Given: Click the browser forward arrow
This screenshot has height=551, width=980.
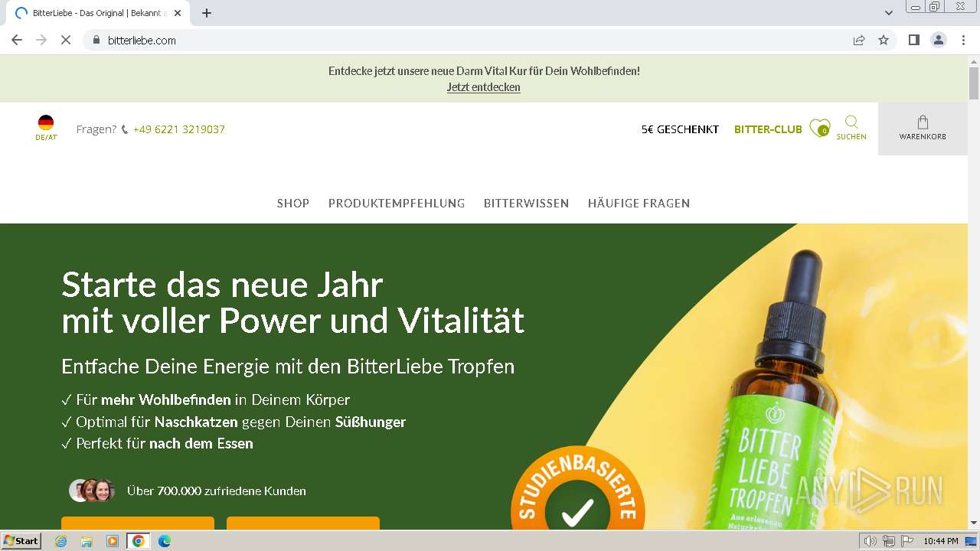Looking at the screenshot, I should pos(41,40).
